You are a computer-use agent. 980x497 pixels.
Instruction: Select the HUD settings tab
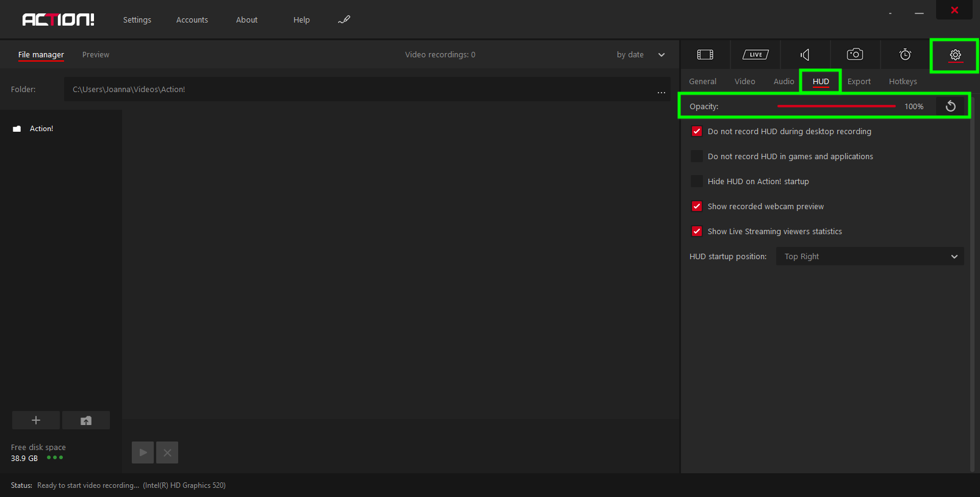tap(821, 82)
